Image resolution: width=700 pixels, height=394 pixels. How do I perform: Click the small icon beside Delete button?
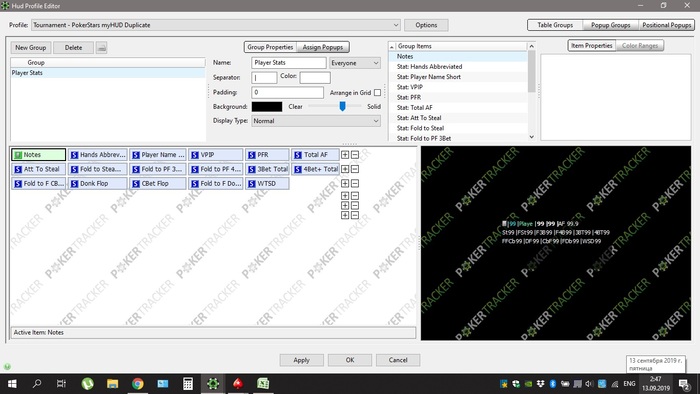[102, 47]
